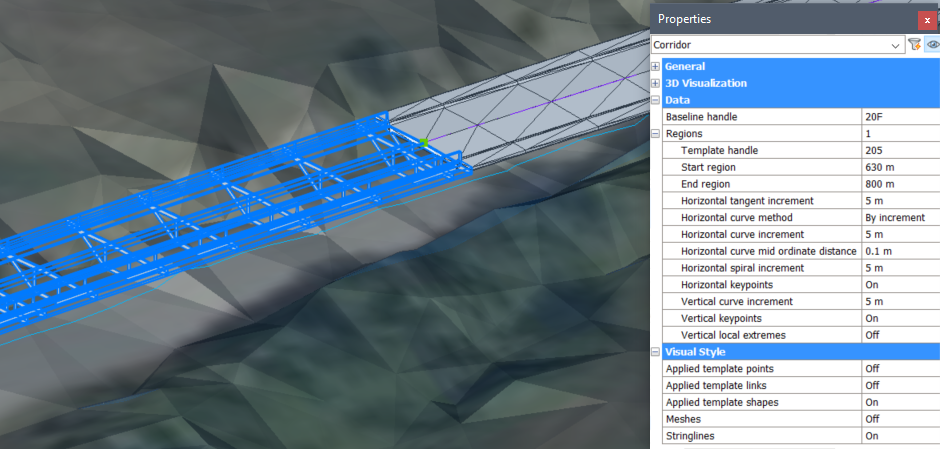Click the Start region 630 m field
The image size is (940, 449).
900,167
